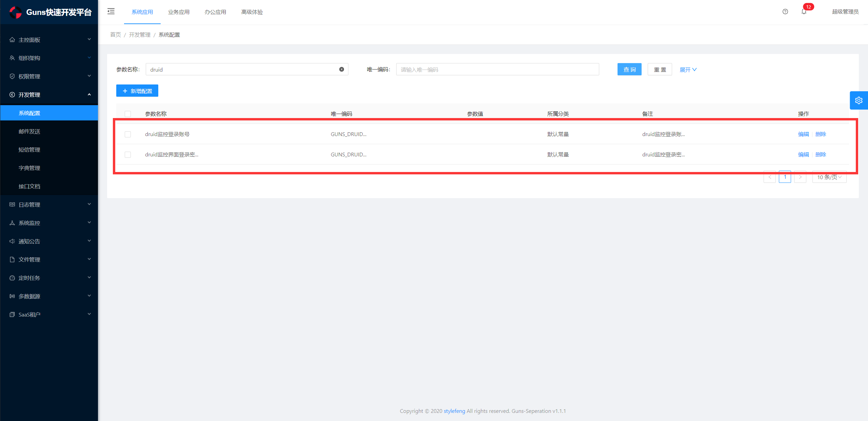Click the 通知公告 speaker icon
Image resolution: width=868 pixels, height=421 pixels.
click(12, 241)
